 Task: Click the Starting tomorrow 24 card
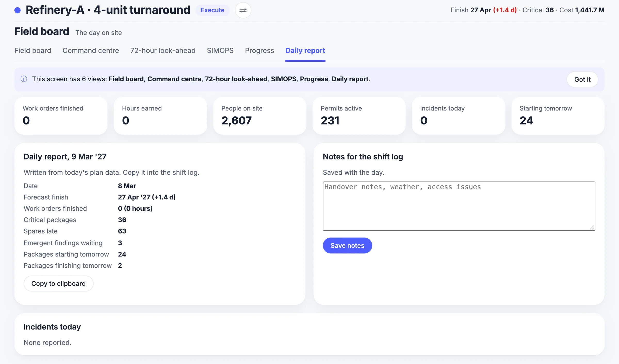[x=558, y=116]
